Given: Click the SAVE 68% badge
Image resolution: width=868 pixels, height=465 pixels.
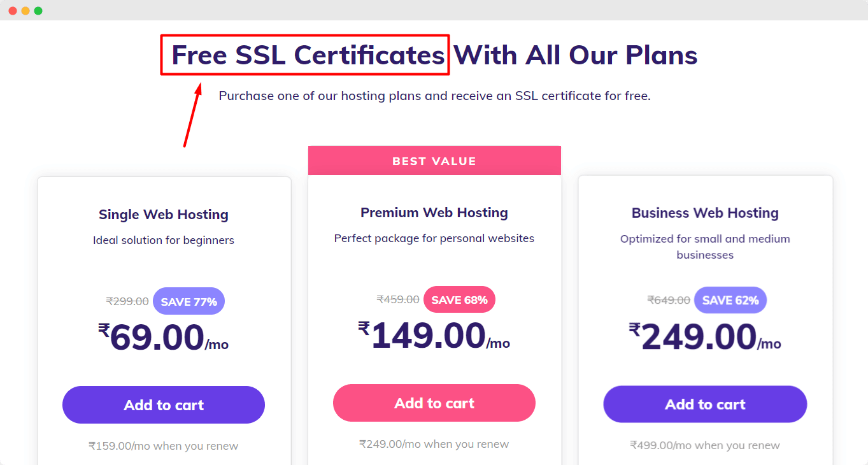Looking at the screenshot, I should click(x=459, y=299).
